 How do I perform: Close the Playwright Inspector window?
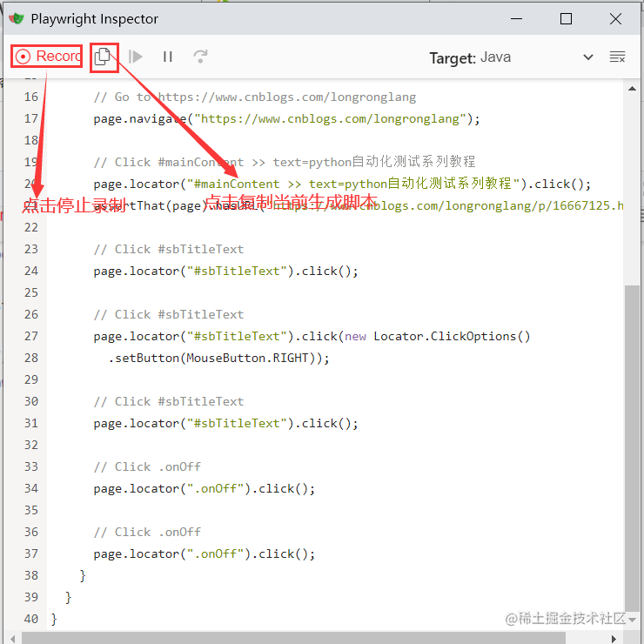(615, 18)
